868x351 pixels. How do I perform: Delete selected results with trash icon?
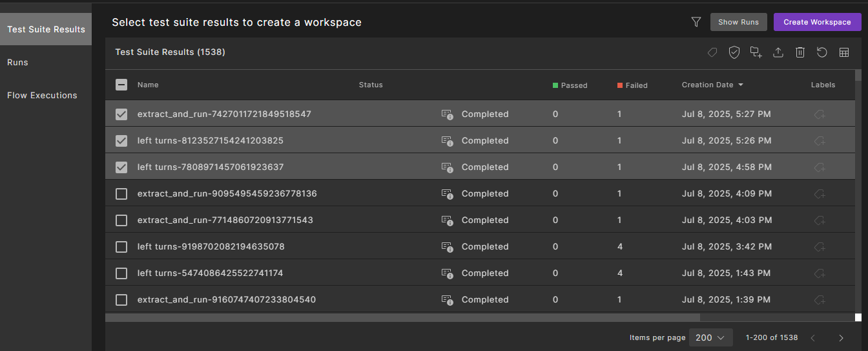[x=800, y=52]
